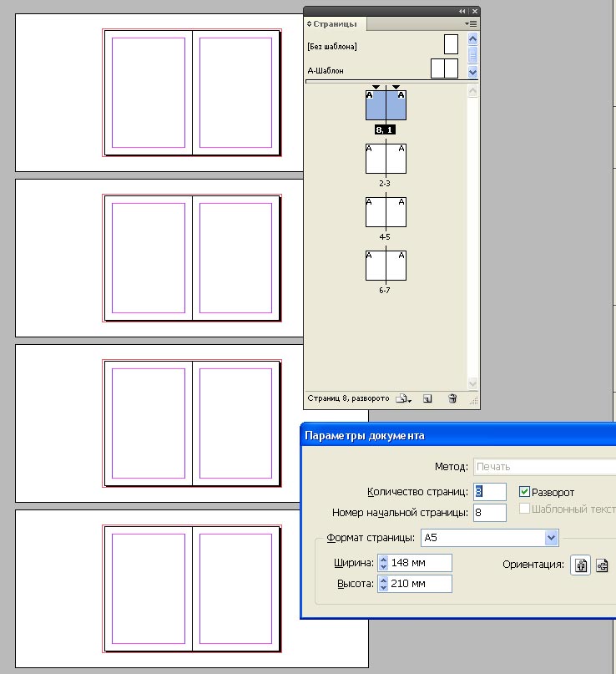
Task: Click the Pages panel resize grip
Action: point(474,401)
